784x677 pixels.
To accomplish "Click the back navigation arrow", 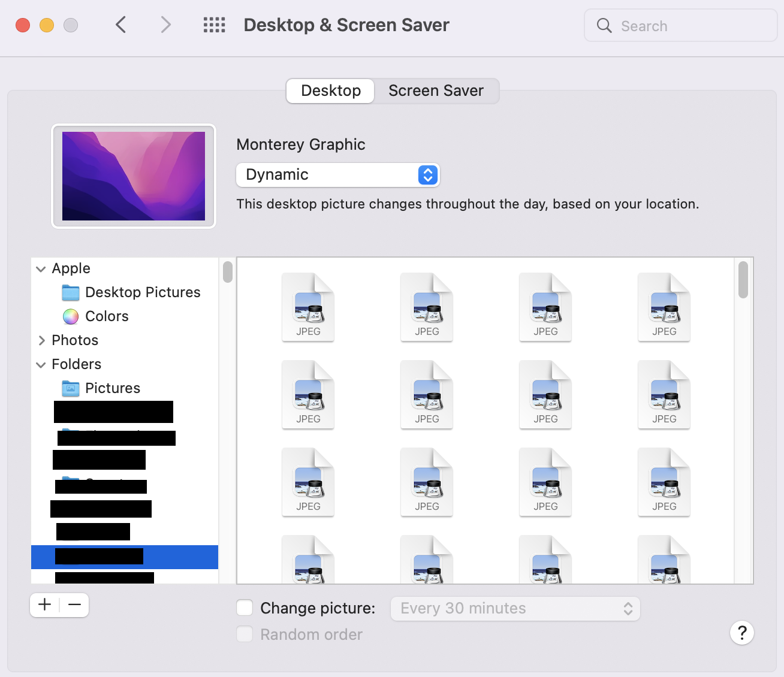I will [120, 25].
